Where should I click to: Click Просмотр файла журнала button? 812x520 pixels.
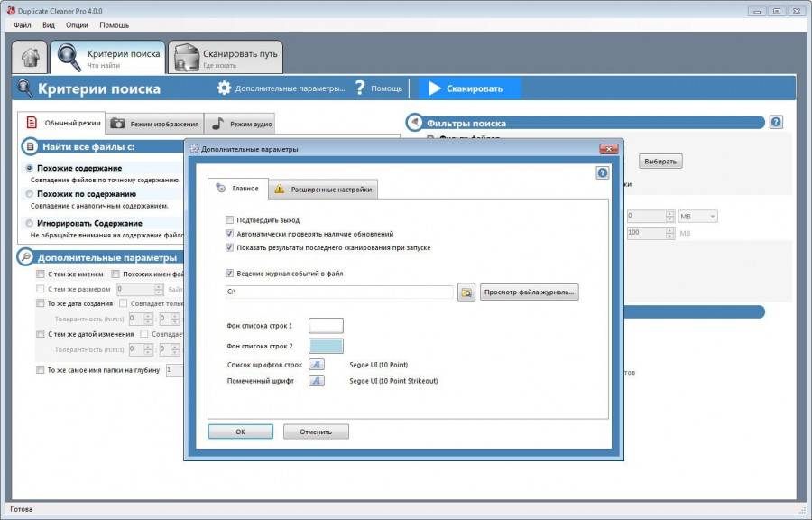pos(530,292)
